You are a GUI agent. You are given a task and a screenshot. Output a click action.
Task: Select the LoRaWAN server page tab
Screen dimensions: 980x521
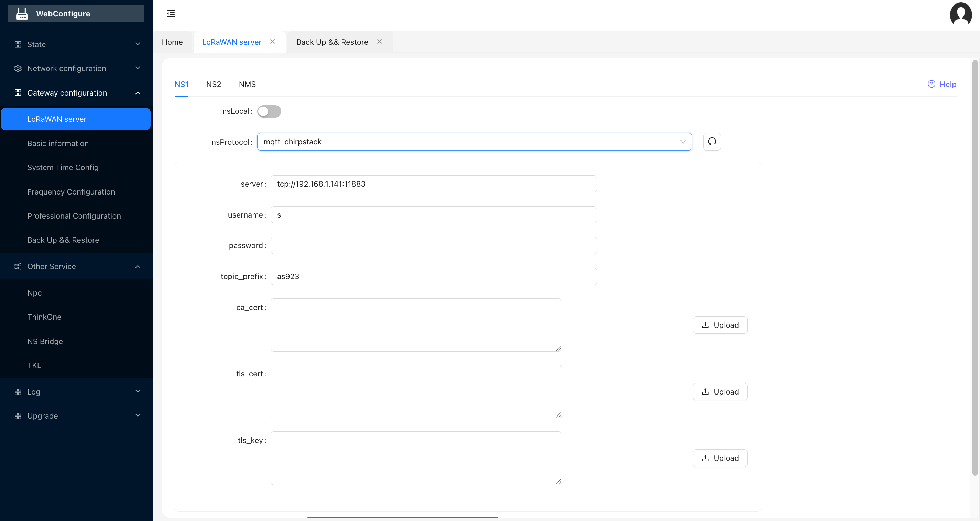pos(232,42)
